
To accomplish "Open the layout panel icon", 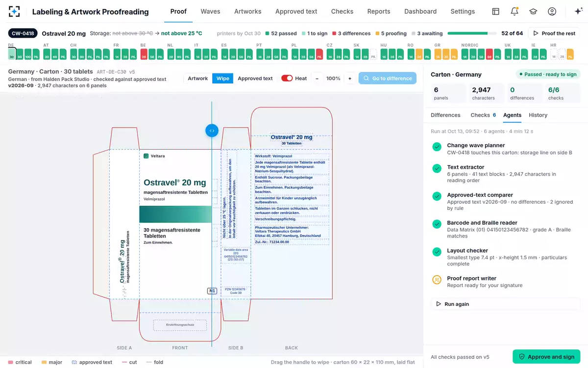I will [x=496, y=11].
